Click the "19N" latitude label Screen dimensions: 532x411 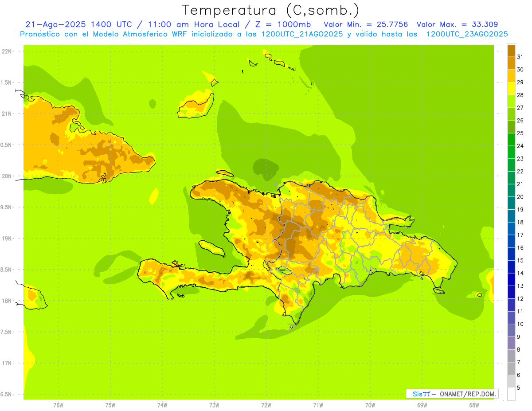[x=7, y=239]
